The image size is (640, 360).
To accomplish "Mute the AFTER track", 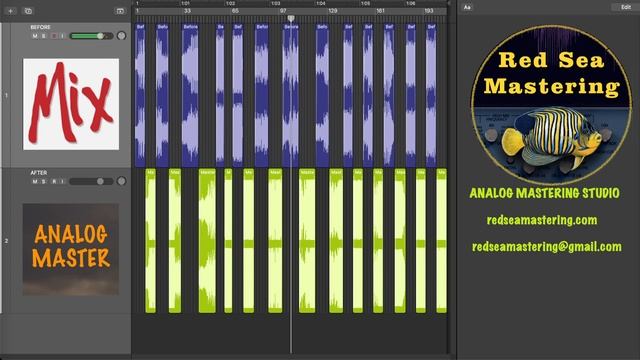I will [x=35, y=181].
